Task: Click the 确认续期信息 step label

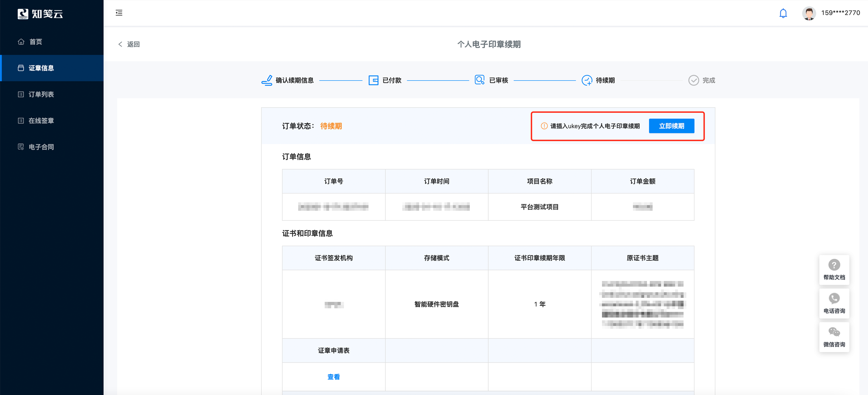Action: click(x=295, y=80)
